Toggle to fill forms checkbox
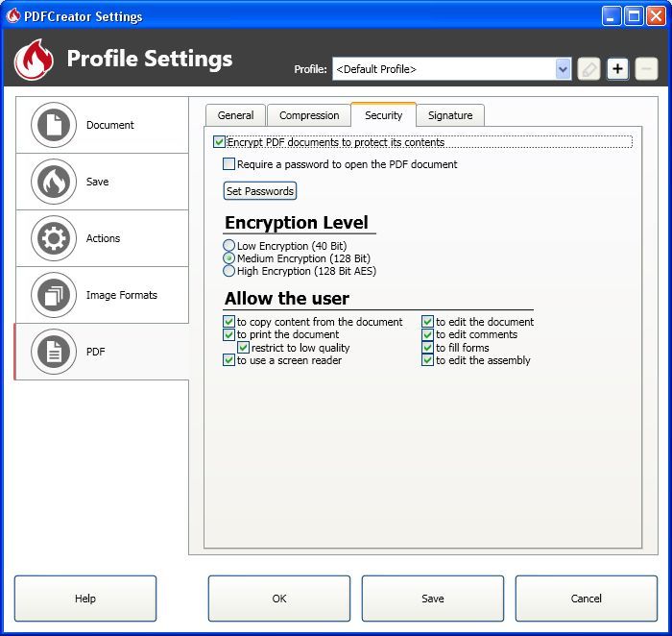The image size is (672, 636). pos(427,347)
